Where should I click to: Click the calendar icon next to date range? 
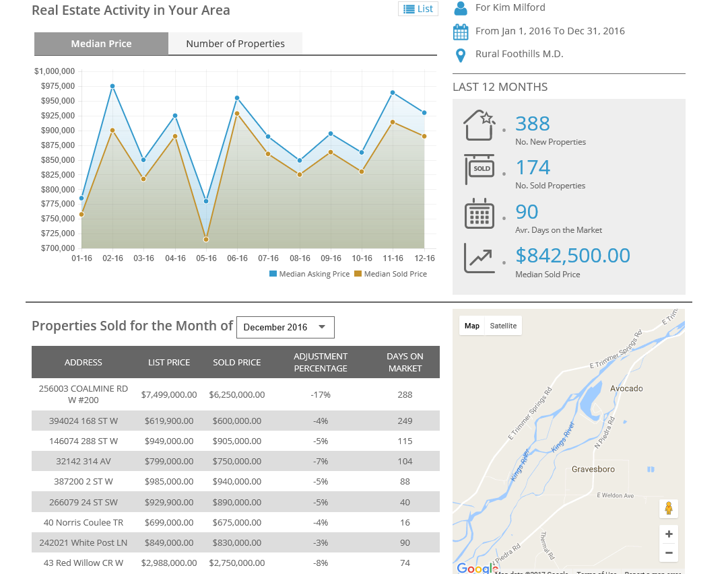[461, 32]
